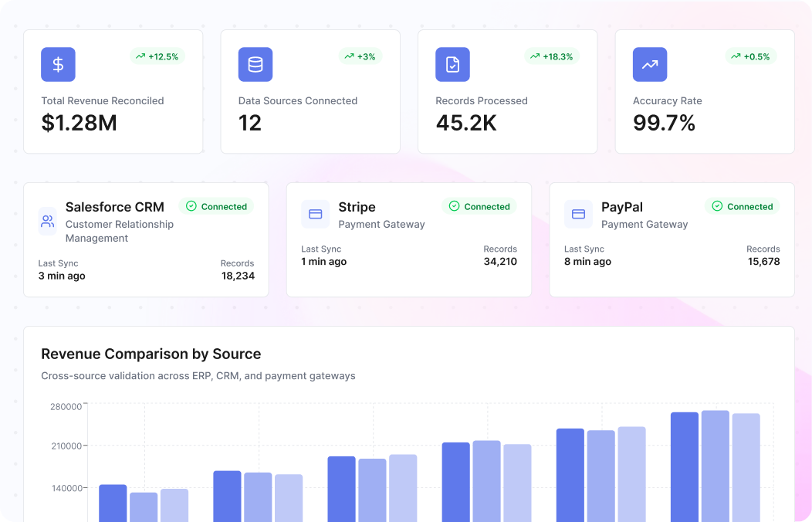The height and width of the screenshot is (522, 812).
Task: Click the check circle in Stripe's Connected badge
Action: 454,206
